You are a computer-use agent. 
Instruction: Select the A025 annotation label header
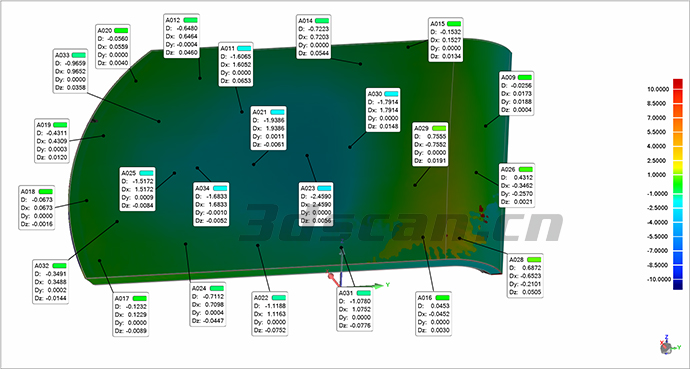point(137,173)
